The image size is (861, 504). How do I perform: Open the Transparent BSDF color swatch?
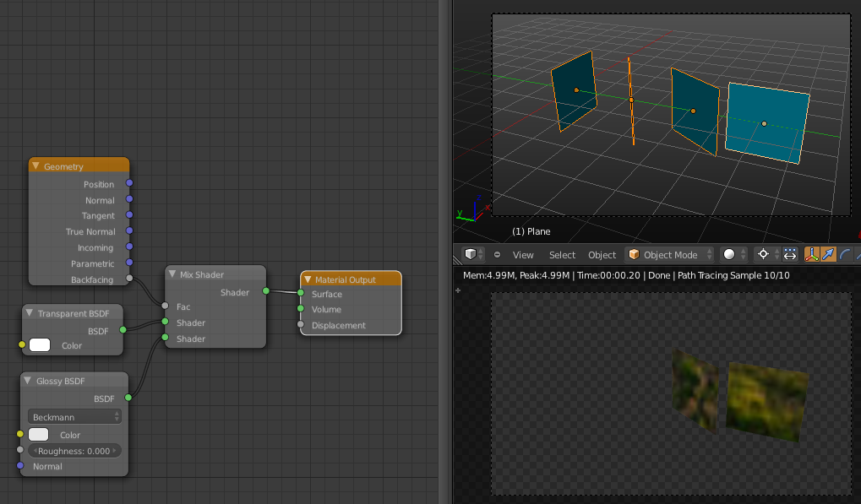coord(40,345)
